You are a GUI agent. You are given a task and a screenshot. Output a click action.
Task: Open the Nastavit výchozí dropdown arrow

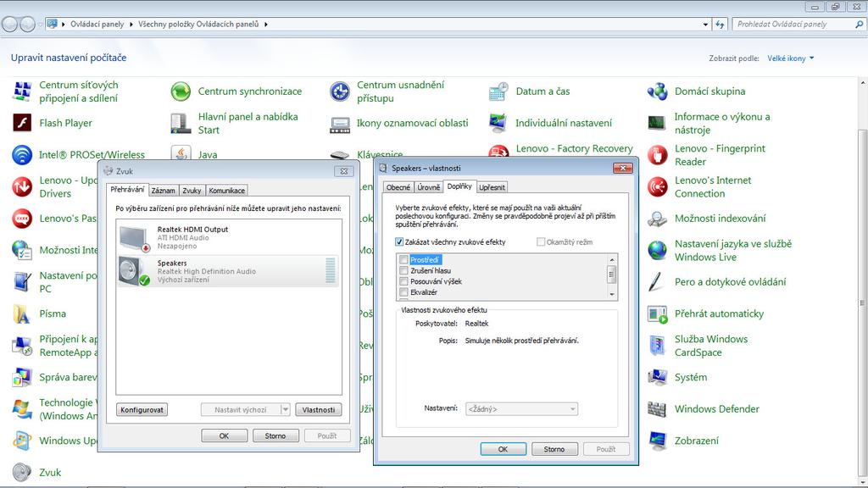(x=285, y=409)
